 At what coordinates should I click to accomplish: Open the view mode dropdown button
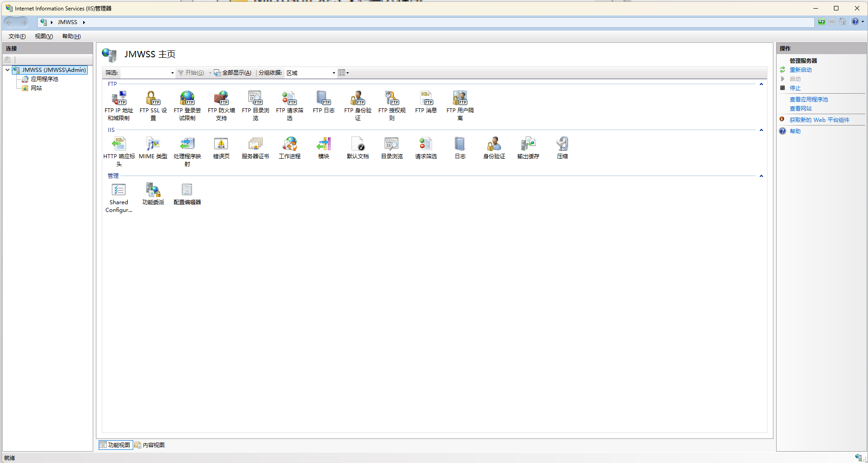click(x=344, y=73)
